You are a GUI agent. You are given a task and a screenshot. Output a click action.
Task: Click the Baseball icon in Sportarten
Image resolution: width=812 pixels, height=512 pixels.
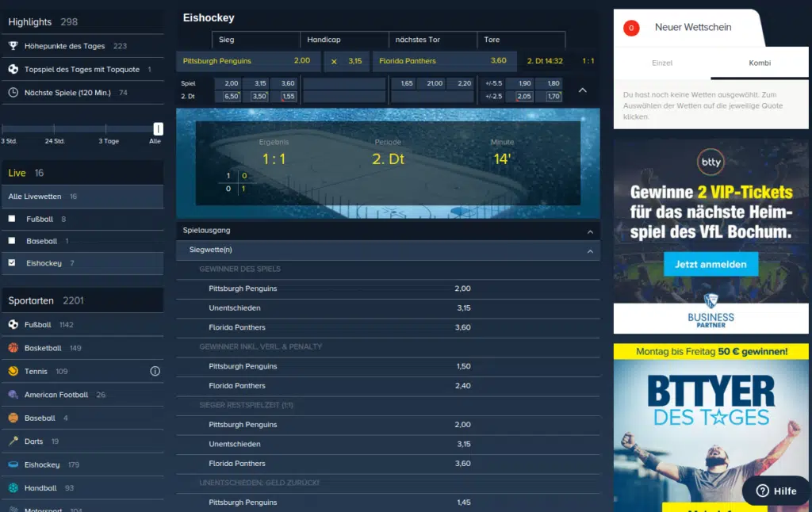tap(13, 418)
